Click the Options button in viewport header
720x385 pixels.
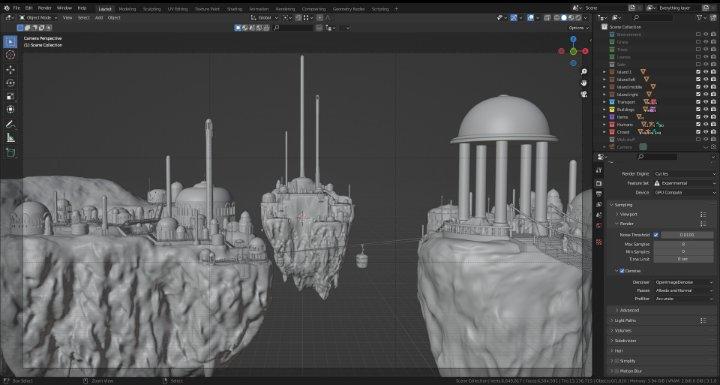pyautogui.click(x=578, y=28)
